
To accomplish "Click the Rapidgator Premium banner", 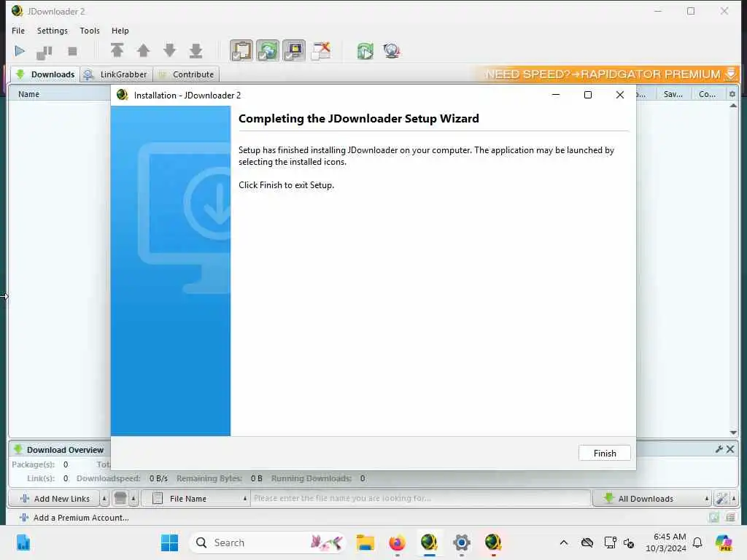I will pos(607,74).
